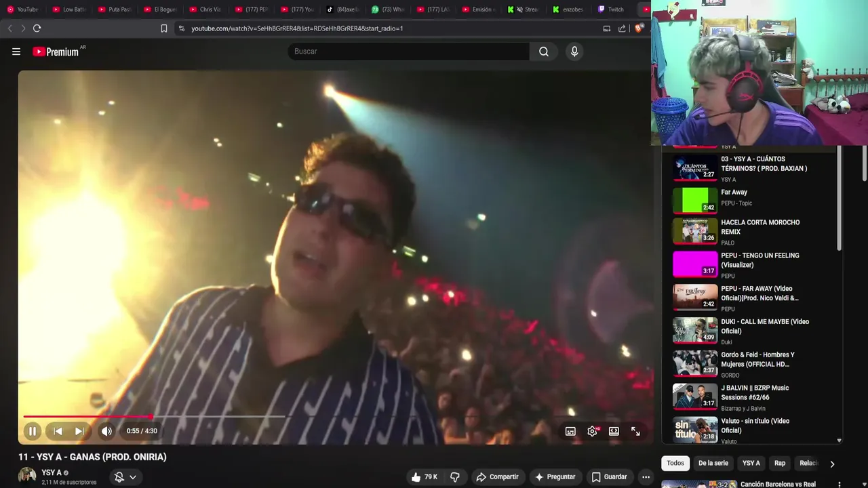Switch to Chris Viz browser tab
This screenshot has width=868, height=488.
click(205, 9)
